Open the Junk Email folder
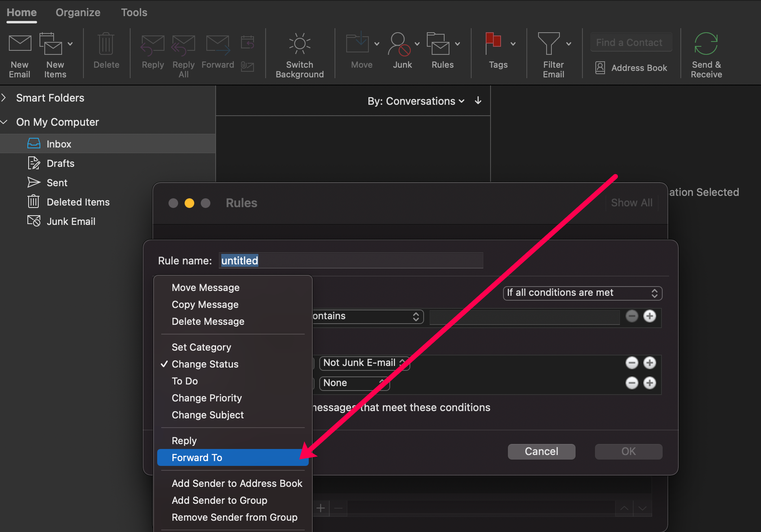 tap(71, 221)
